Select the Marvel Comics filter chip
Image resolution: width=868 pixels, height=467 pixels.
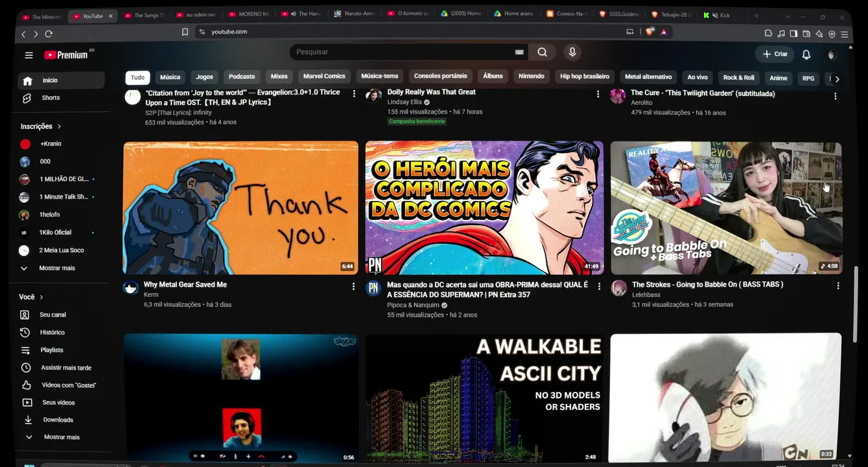324,77
